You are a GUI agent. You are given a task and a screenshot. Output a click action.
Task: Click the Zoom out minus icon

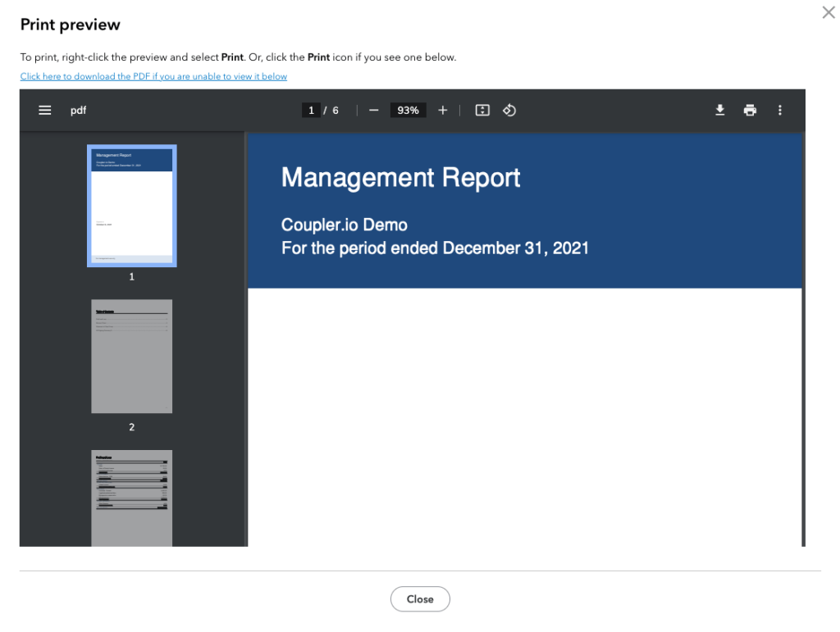(x=373, y=110)
